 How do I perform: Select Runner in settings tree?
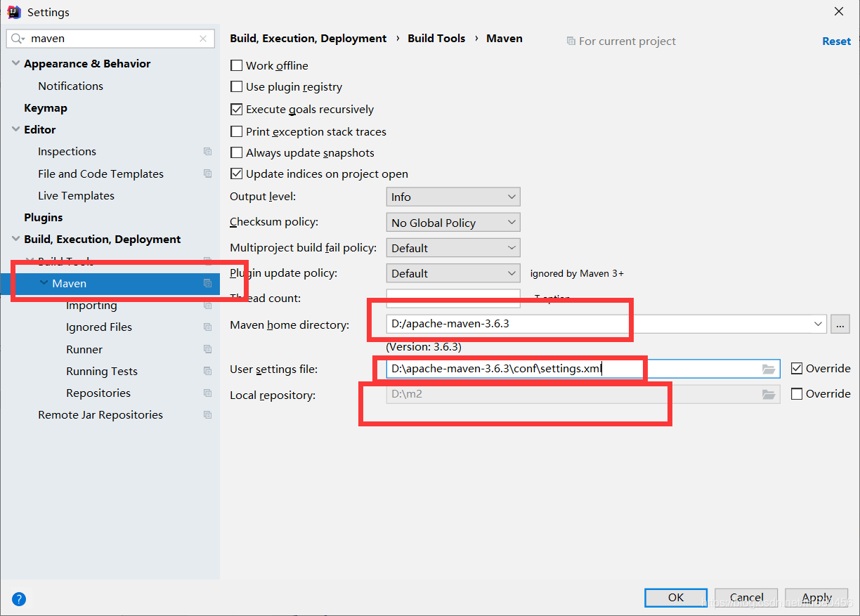tap(84, 349)
